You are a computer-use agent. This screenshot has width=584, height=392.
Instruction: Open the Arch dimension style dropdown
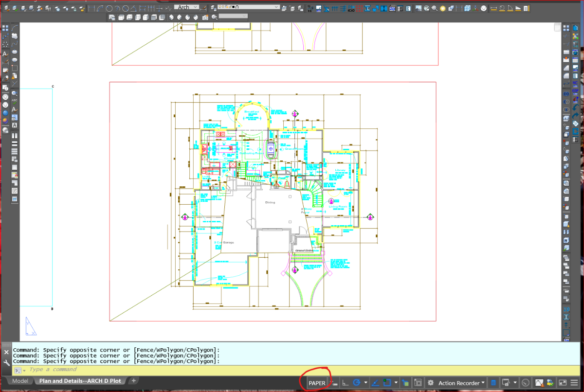coord(187,7)
